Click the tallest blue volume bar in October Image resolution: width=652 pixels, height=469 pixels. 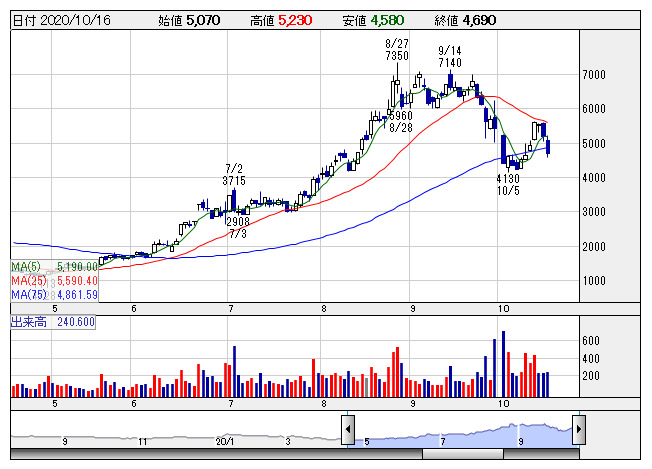click(x=504, y=364)
